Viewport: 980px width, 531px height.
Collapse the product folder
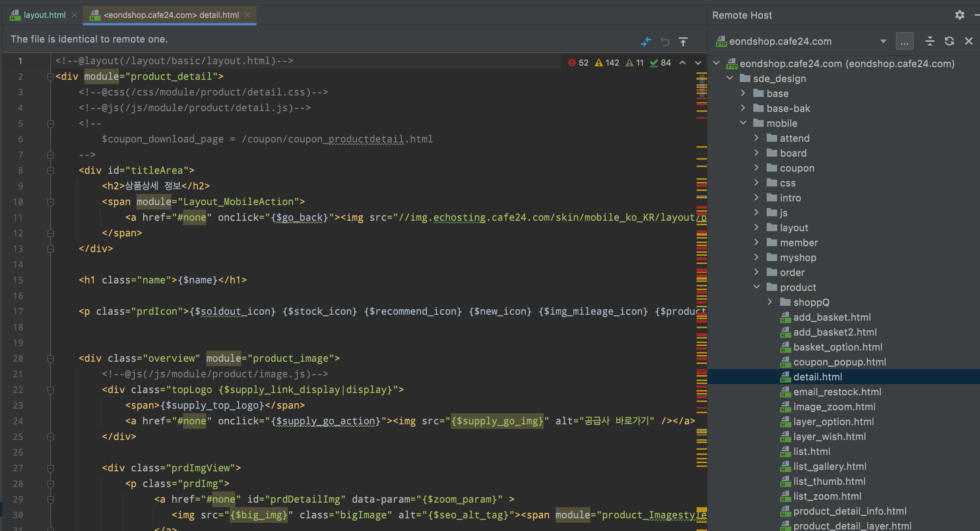(x=756, y=287)
